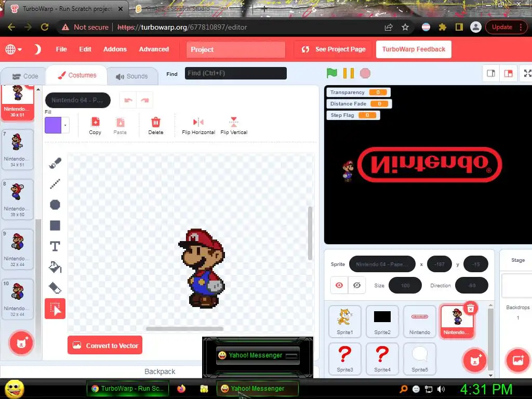The height and width of the screenshot is (399, 532).
Task: Click the sprite y position field
Action: coord(476,264)
